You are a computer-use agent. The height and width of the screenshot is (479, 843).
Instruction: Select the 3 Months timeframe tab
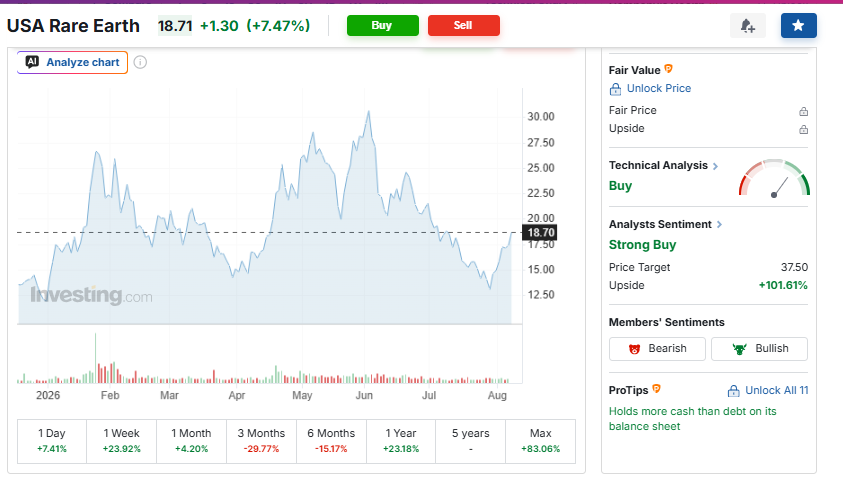tap(261, 441)
